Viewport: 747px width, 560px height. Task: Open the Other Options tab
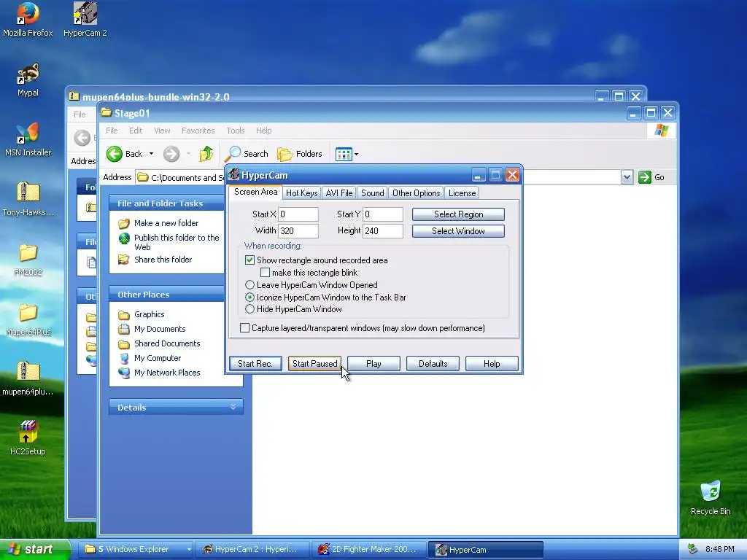click(417, 192)
